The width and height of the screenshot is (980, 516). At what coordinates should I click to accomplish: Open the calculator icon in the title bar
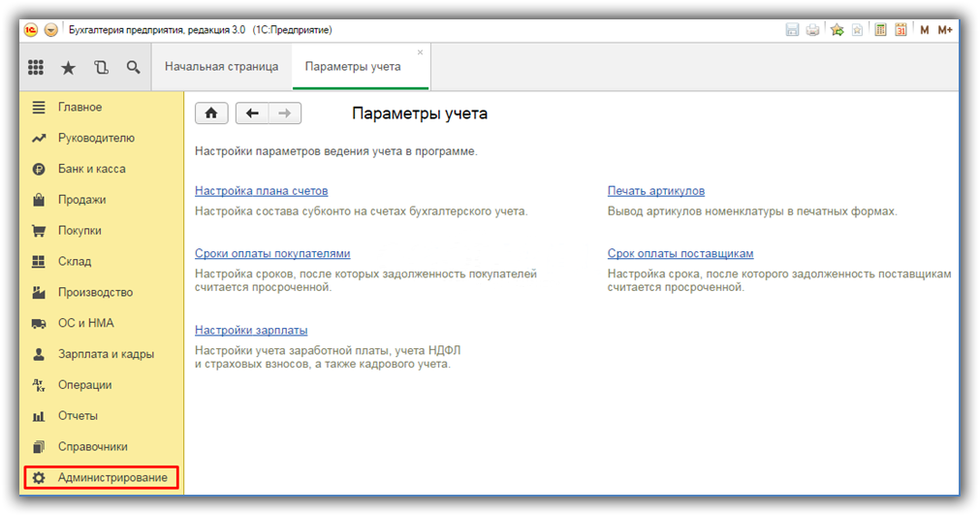tap(880, 29)
